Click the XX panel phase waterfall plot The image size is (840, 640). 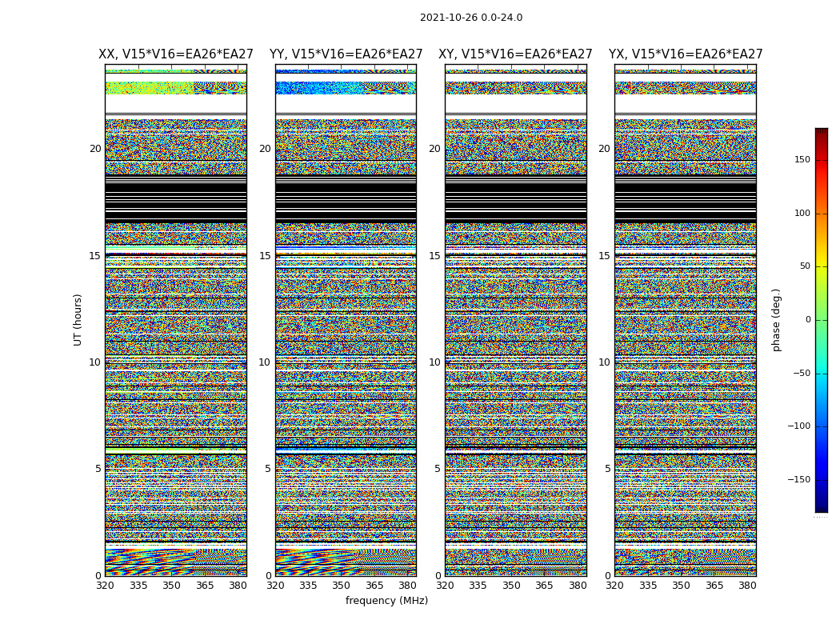[176, 320]
